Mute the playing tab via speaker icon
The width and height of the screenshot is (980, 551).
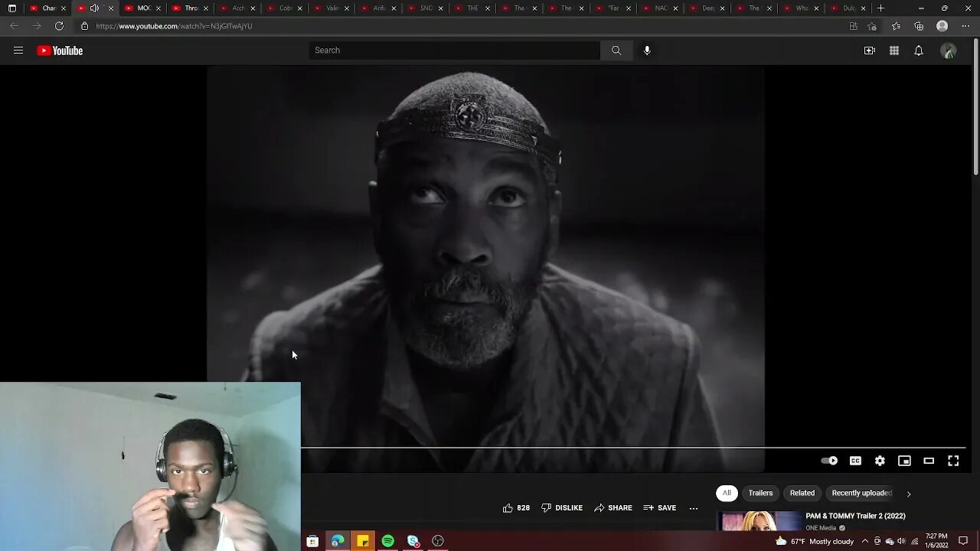(94, 8)
